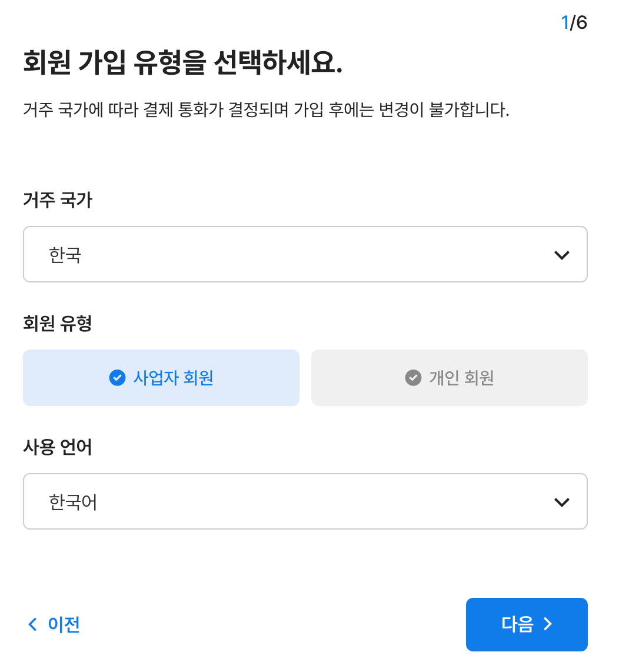Expand the dropdown currently showing 한국어

click(x=305, y=501)
